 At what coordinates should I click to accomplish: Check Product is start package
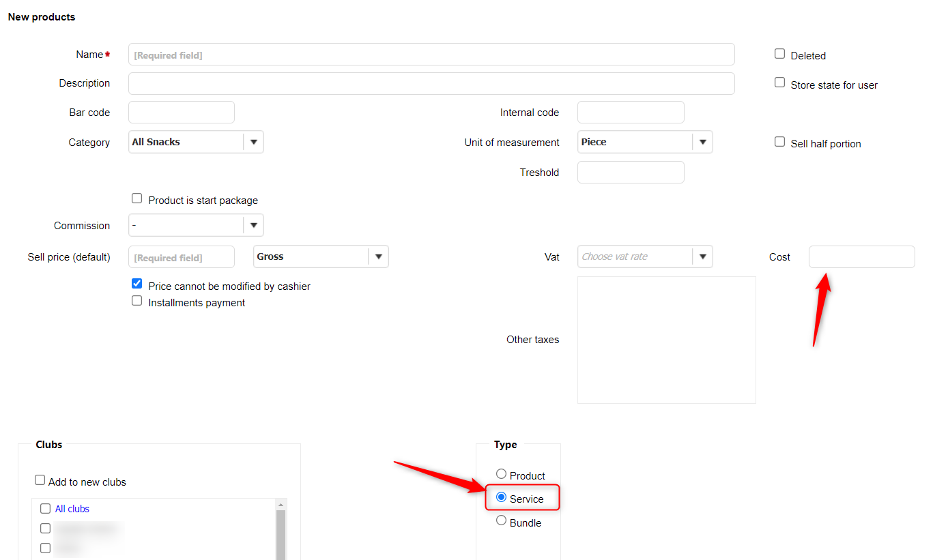click(x=137, y=198)
